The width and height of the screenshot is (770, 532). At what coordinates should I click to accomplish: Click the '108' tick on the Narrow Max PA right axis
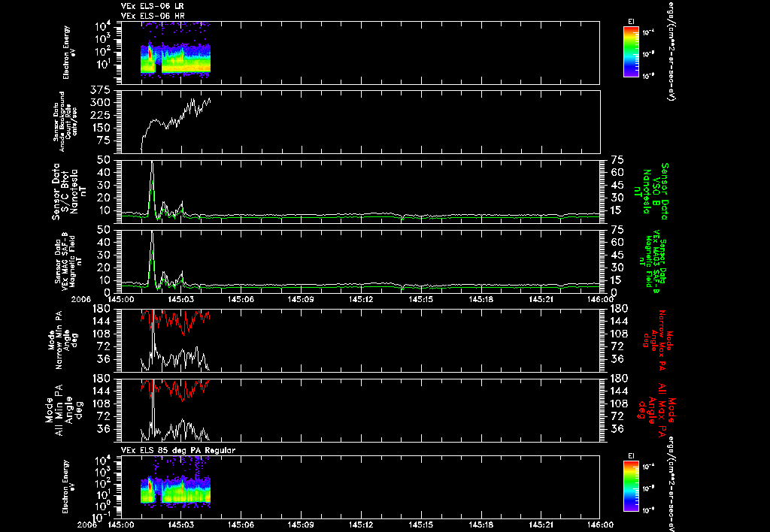(x=620, y=334)
